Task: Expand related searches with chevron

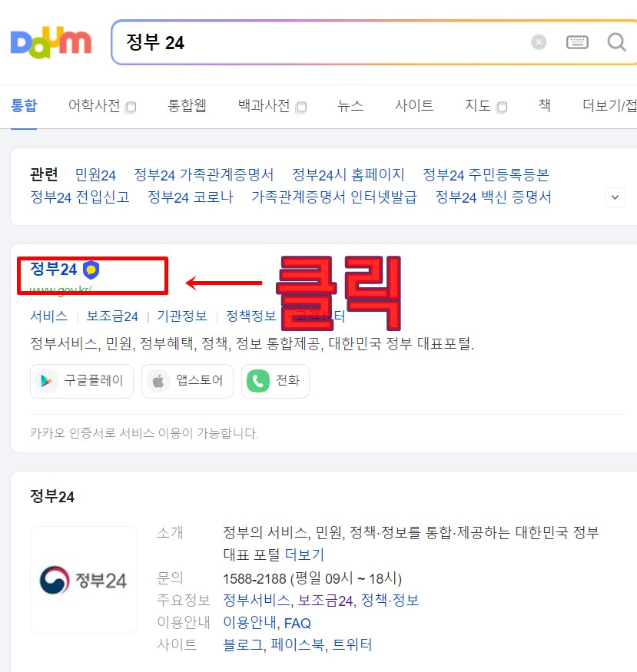Action: click(x=615, y=197)
